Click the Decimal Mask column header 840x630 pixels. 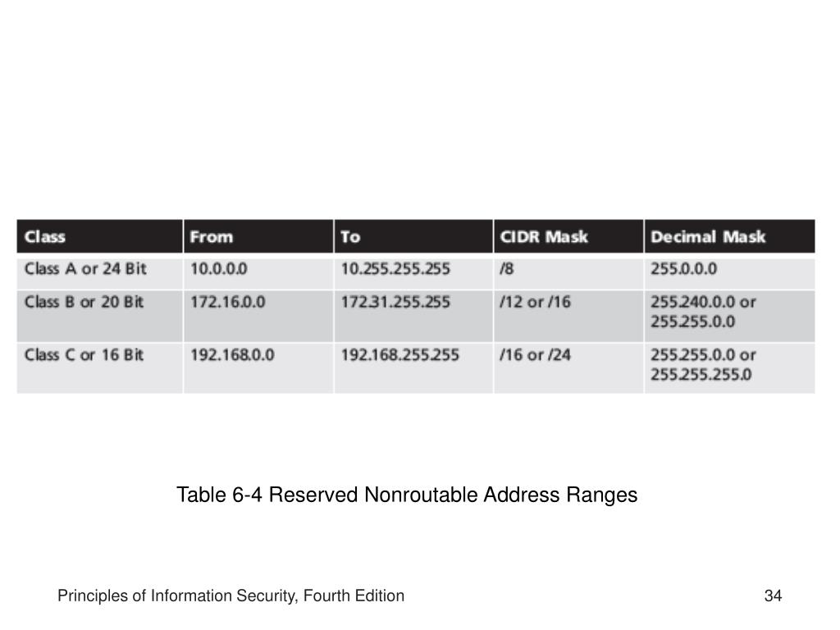tap(729, 236)
